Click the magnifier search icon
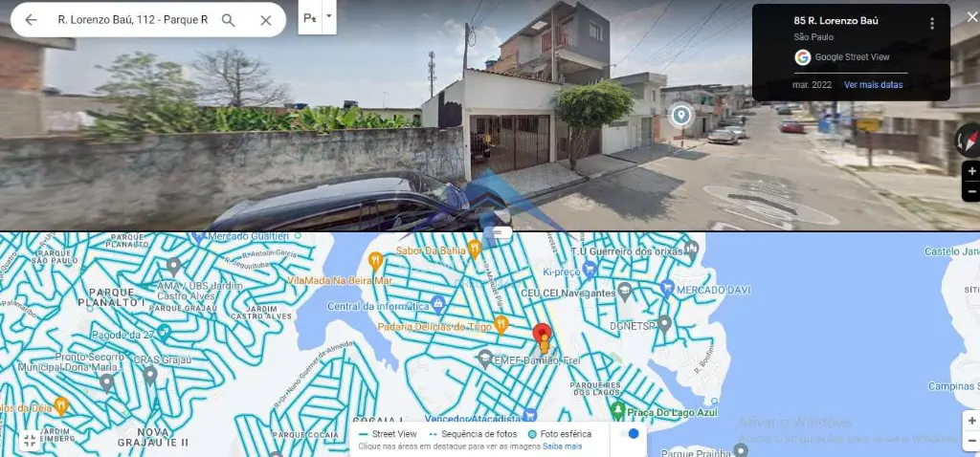This screenshot has height=457, width=980. (228, 20)
